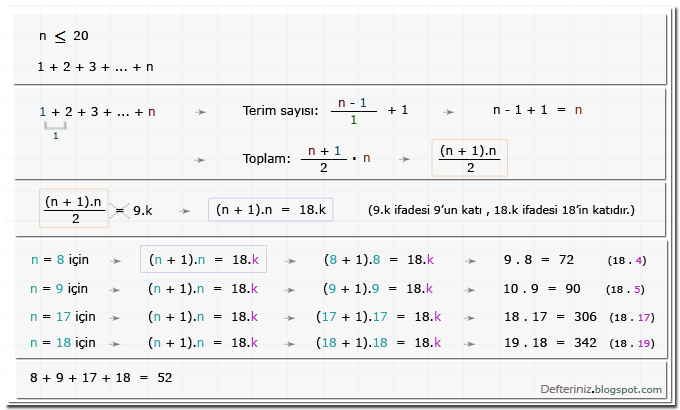Click the Toplam label

(x=266, y=158)
